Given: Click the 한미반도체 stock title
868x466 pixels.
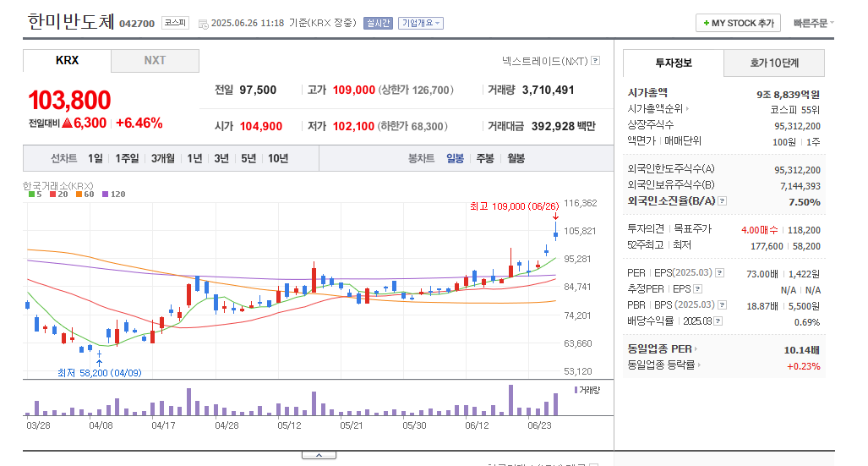Looking at the screenshot, I should [71, 22].
